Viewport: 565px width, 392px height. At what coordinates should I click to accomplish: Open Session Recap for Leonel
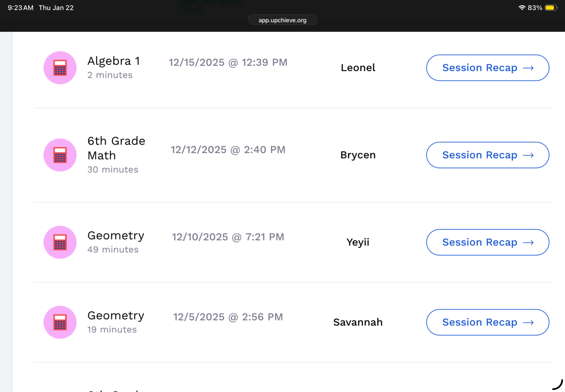[x=487, y=68]
